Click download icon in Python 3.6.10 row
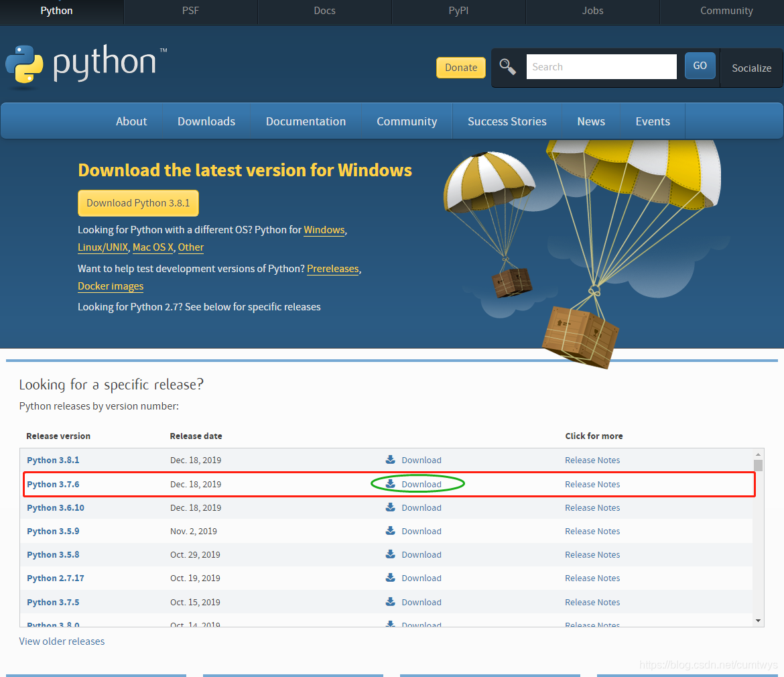The width and height of the screenshot is (784, 677). 391,507
